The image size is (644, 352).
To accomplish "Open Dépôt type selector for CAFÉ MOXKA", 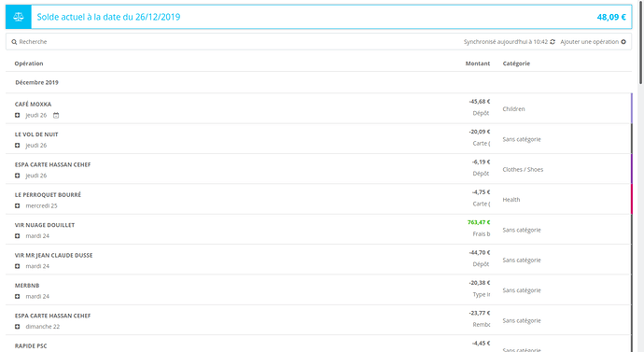I will [x=481, y=113].
